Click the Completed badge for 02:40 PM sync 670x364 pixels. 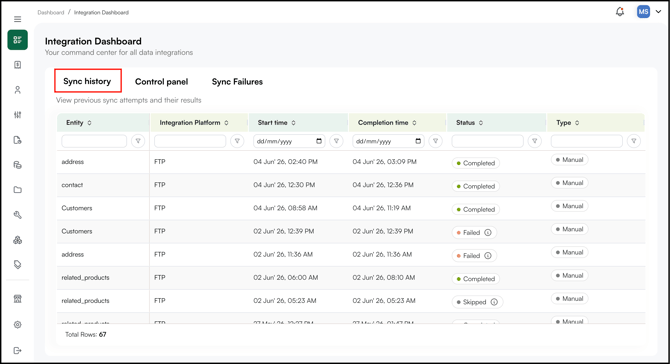click(x=476, y=163)
